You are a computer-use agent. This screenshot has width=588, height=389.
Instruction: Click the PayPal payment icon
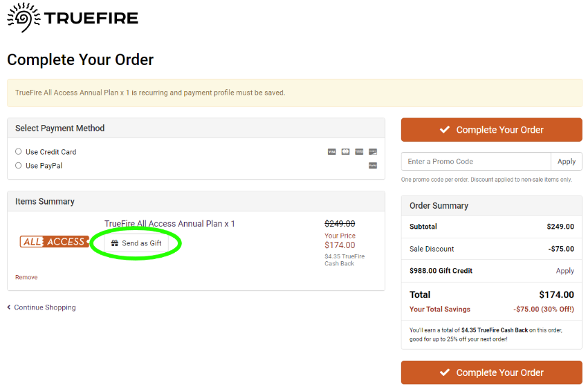pyautogui.click(x=373, y=166)
